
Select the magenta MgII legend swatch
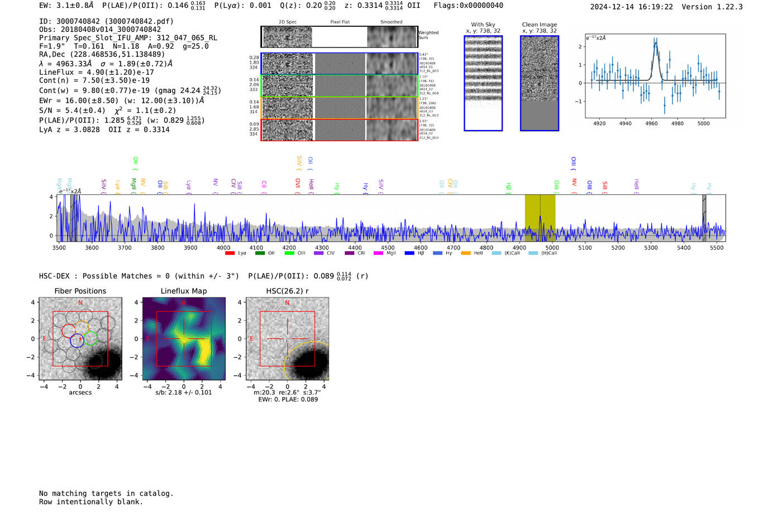(378, 253)
